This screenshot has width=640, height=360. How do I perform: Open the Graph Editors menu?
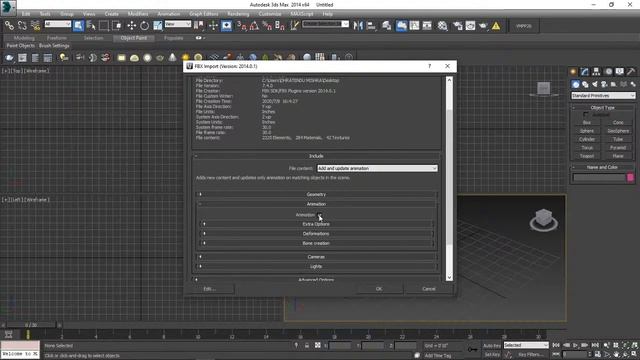[204, 14]
